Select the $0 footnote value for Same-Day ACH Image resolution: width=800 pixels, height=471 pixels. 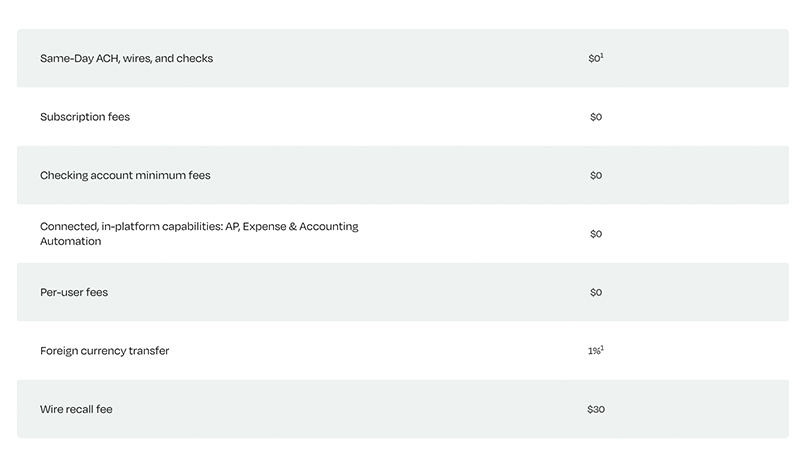pyautogui.click(x=595, y=58)
